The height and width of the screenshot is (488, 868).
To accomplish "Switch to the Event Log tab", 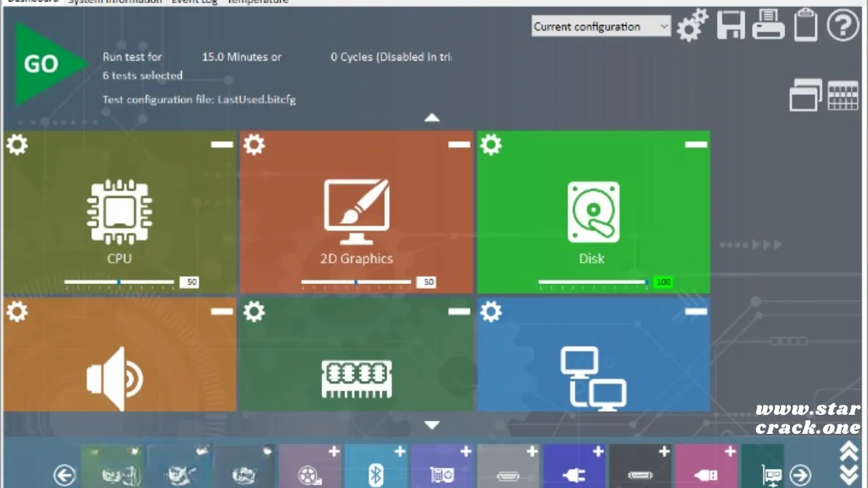I will tap(195, 2).
